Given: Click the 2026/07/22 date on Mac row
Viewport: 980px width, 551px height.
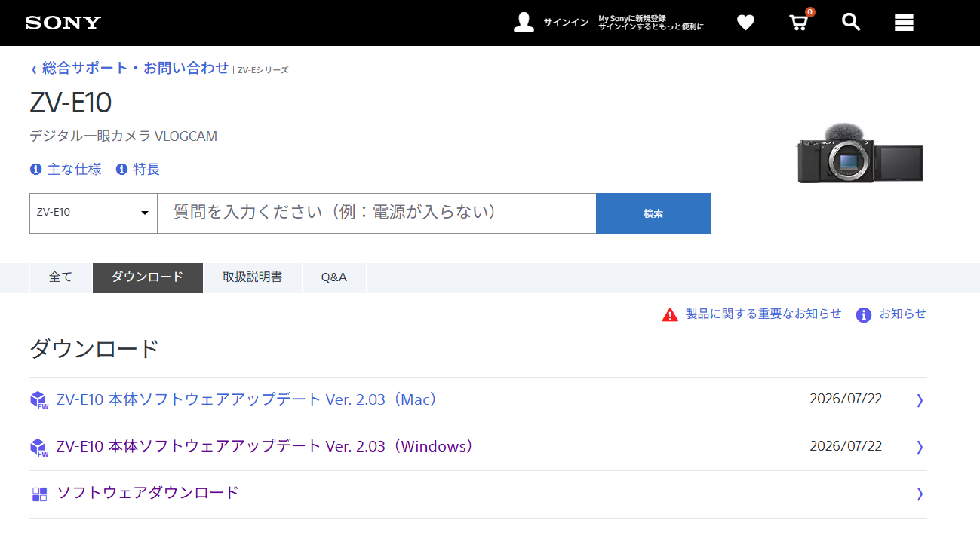Looking at the screenshot, I should tap(846, 399).
